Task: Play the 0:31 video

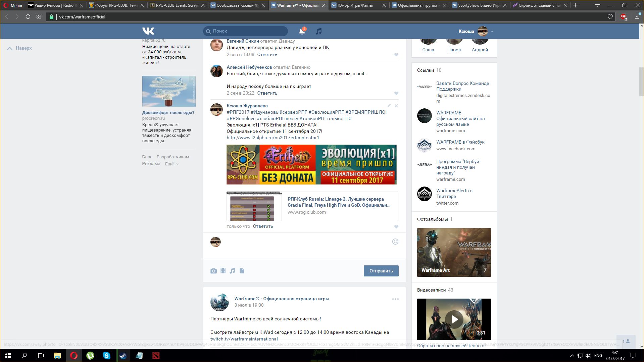Action: coord(454,319)
